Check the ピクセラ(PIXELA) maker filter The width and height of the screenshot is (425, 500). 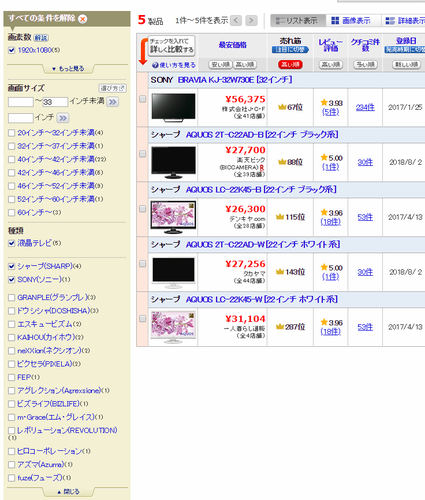12,364
